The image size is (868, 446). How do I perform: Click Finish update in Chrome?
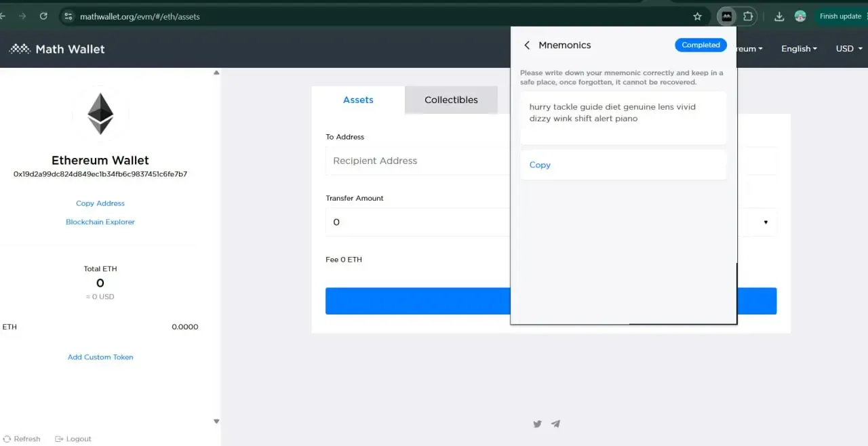click(x=840, y=16)
